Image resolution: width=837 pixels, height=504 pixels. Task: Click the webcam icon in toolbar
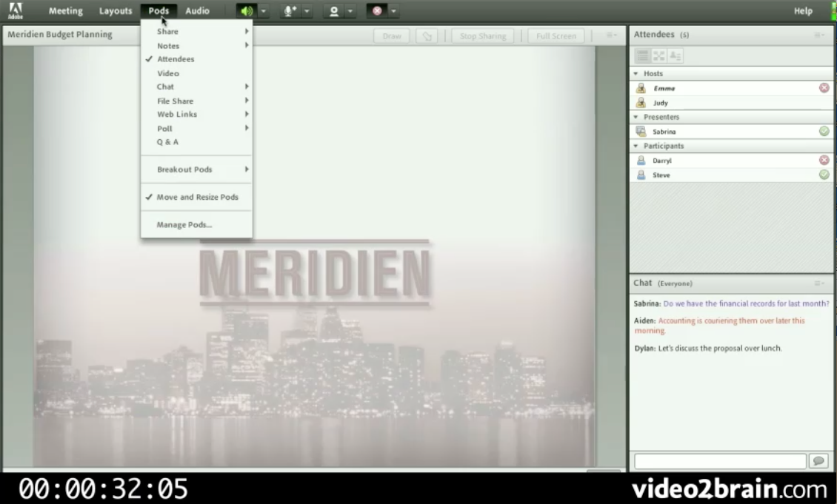[333, 10]
